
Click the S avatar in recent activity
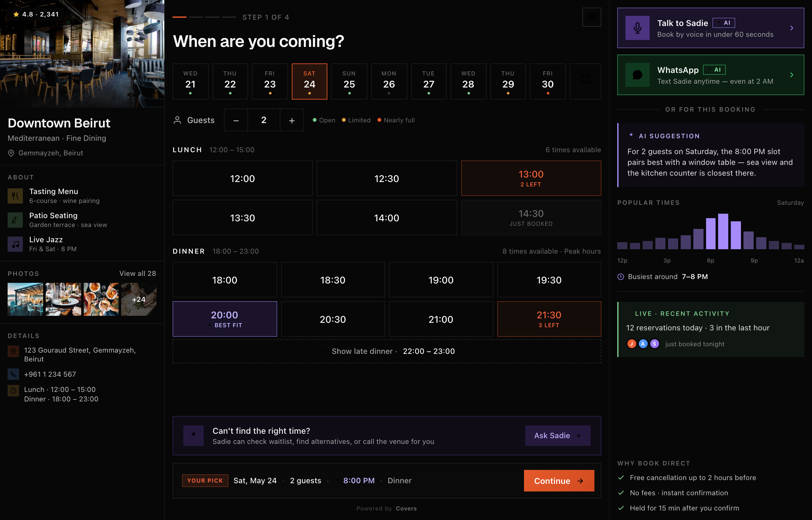coord(655,344)
